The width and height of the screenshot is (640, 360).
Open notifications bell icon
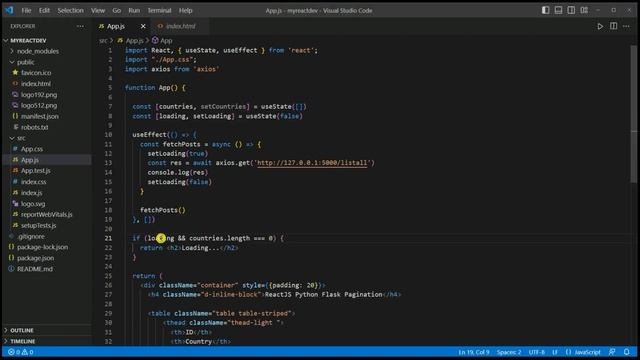(627, 352)
